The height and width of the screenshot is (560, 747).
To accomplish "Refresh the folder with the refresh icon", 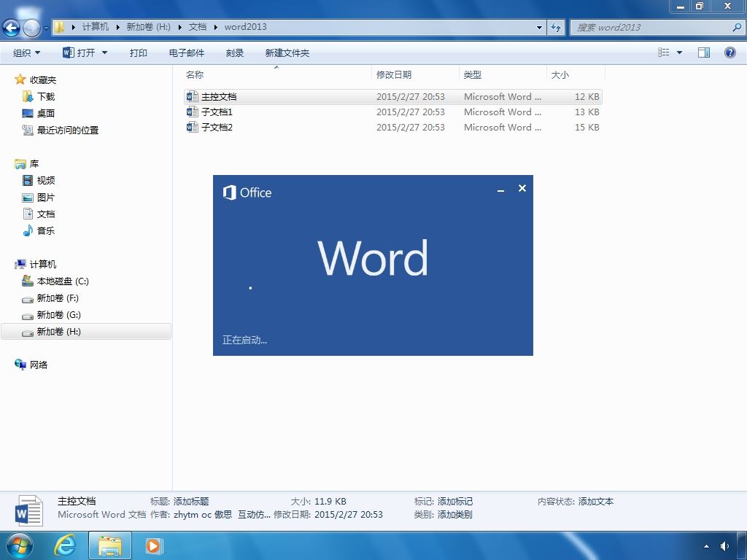I will (x=555, y=27).
